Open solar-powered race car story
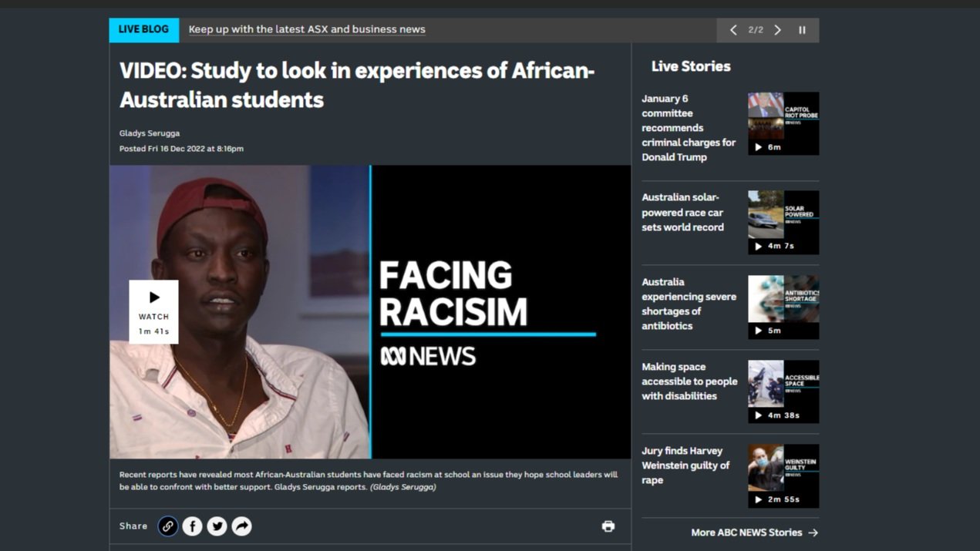The height and width of the screenshot is (551, 980). tap(684, 212)
